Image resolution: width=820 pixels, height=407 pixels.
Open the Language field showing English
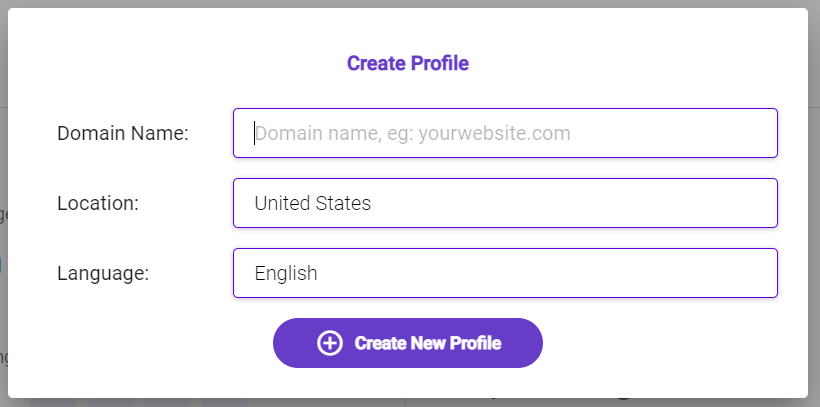coord(505,273)
